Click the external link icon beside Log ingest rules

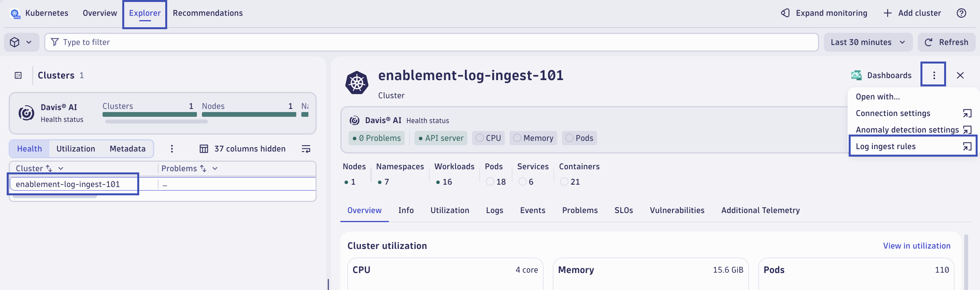pos(967,147)
